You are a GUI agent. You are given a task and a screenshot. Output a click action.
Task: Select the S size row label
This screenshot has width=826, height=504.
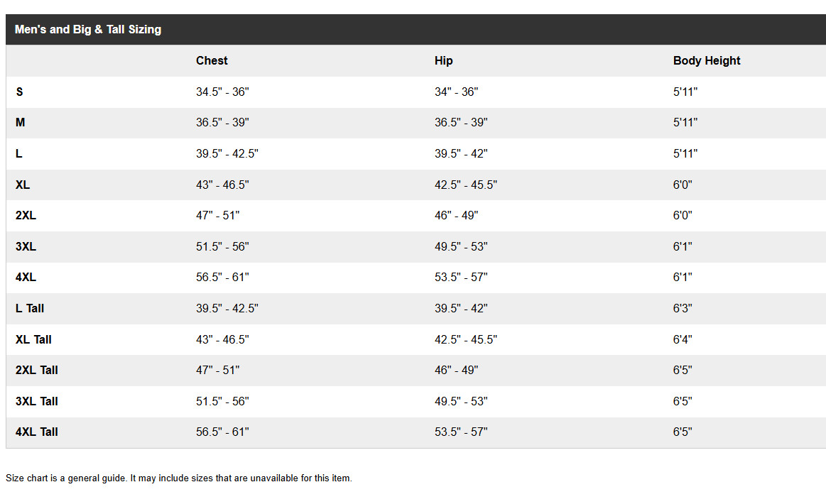[x=19, y=92]
